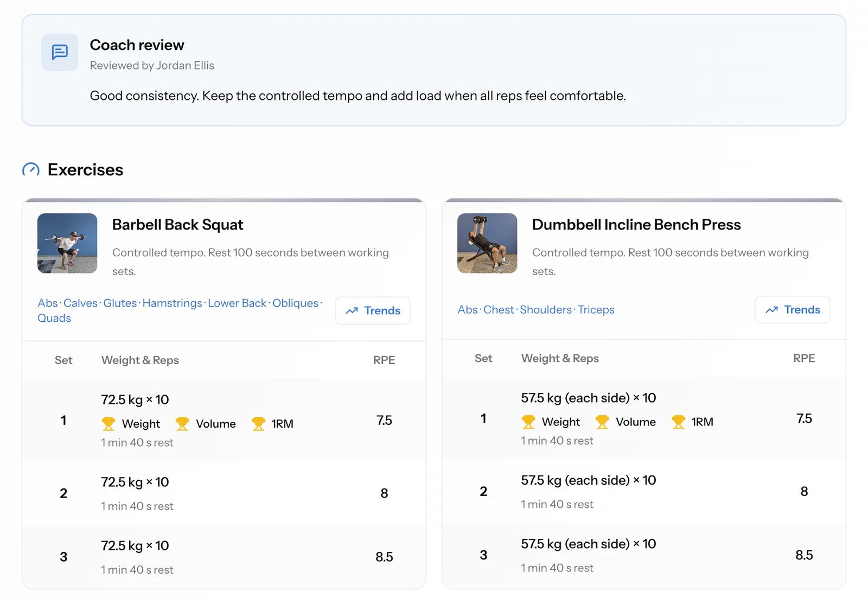Select the Shoulders muscle tag
The height and width of the screenshot is (597, 868).
coord(546,309)
